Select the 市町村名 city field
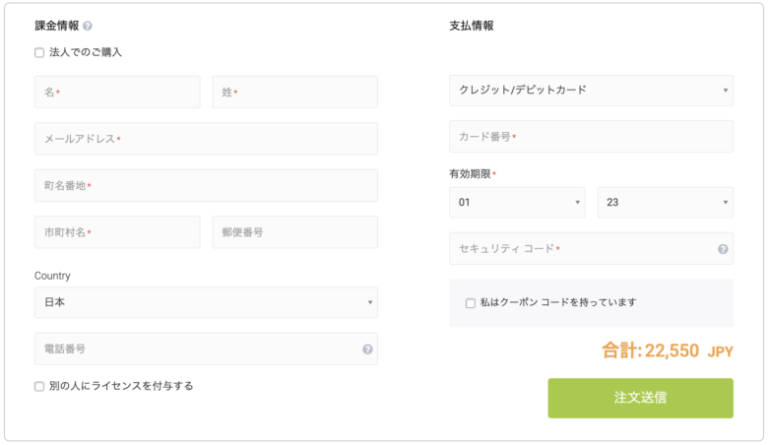Screen dimensions: 768x445 click(117, 232)
